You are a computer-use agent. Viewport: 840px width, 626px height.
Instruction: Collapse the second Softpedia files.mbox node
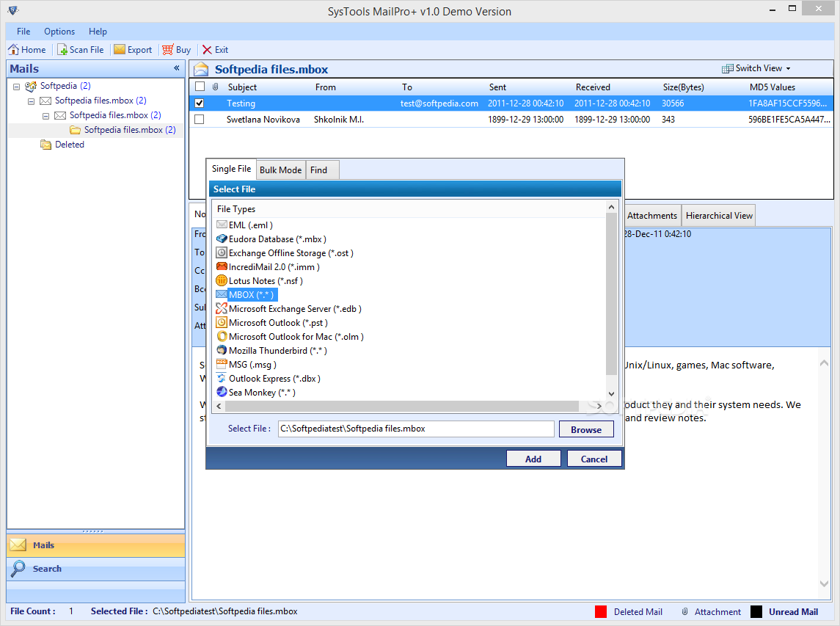(x=45, y=115)
